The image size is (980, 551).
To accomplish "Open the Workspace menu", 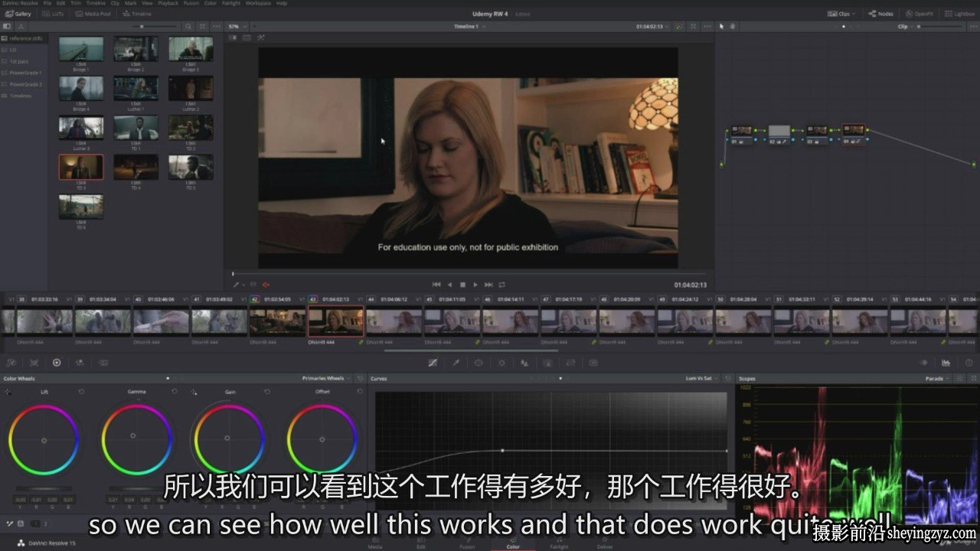I will click(x=258, y=3).
